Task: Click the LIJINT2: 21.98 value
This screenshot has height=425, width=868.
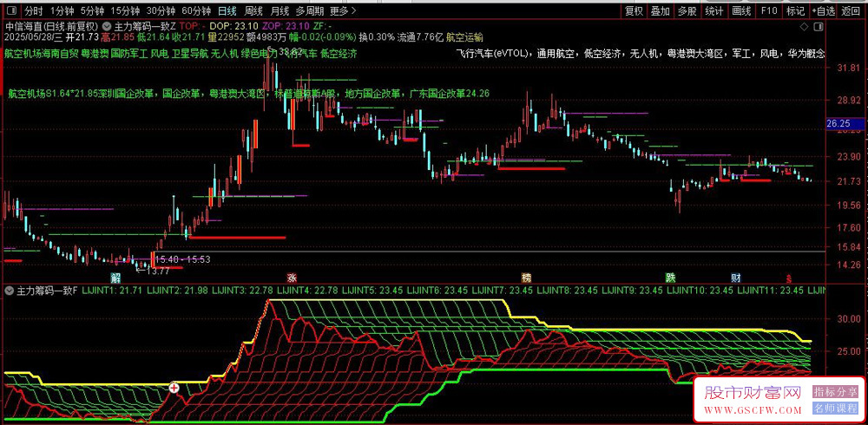Action: point(177,290)
